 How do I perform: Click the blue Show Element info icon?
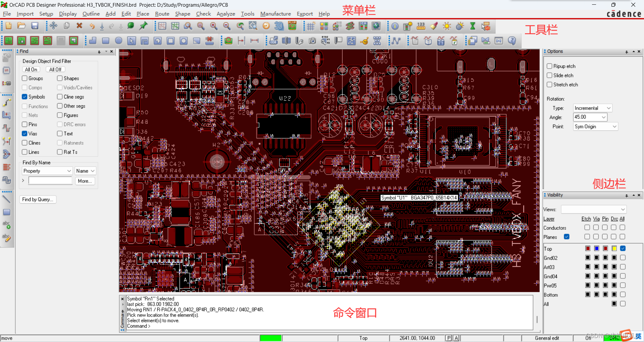[x=395, y=26]
